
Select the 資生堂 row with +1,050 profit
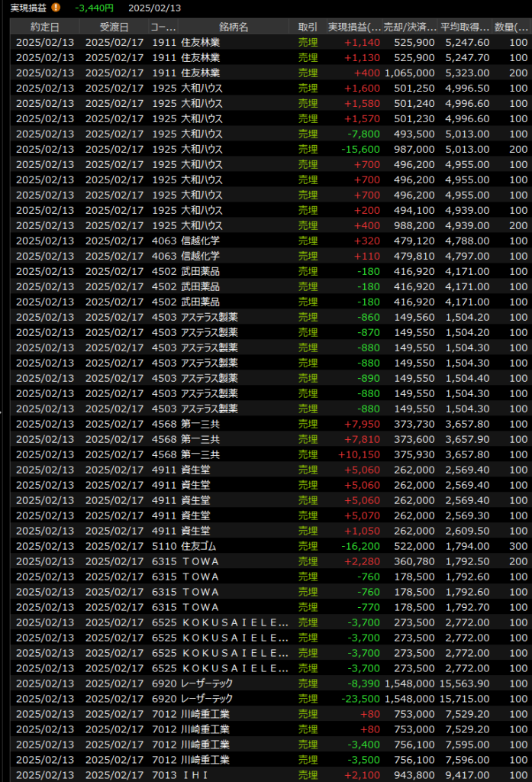pyautogui.click(x=229, y=531)
